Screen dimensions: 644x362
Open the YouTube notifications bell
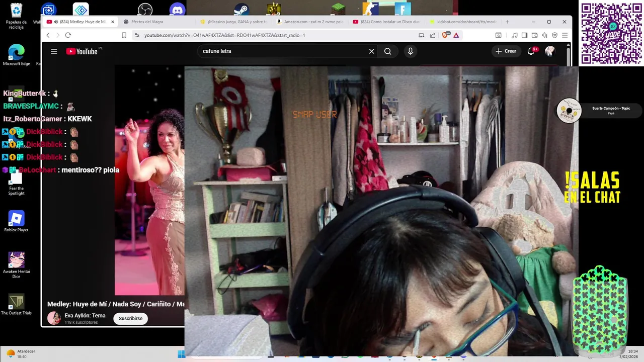[x=531, y=51]
